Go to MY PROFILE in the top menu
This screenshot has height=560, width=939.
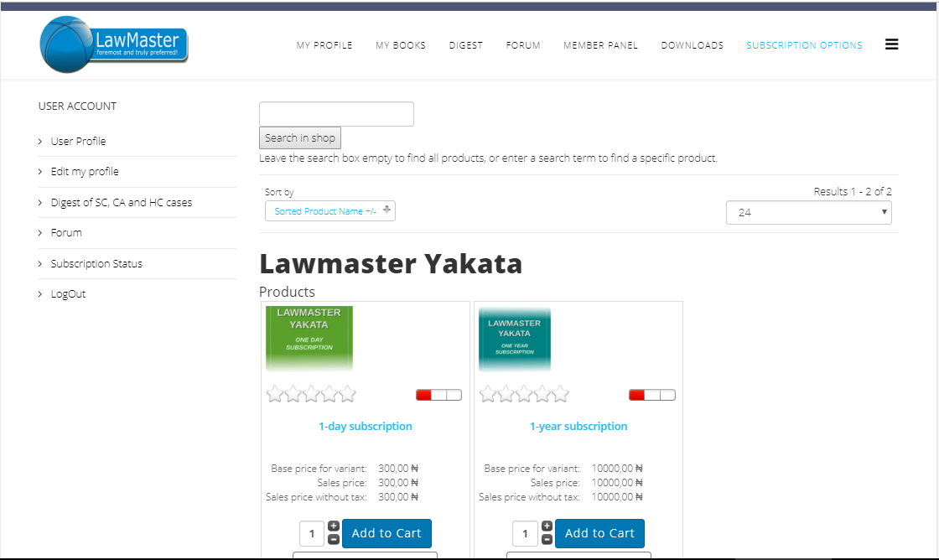point(324,45)
